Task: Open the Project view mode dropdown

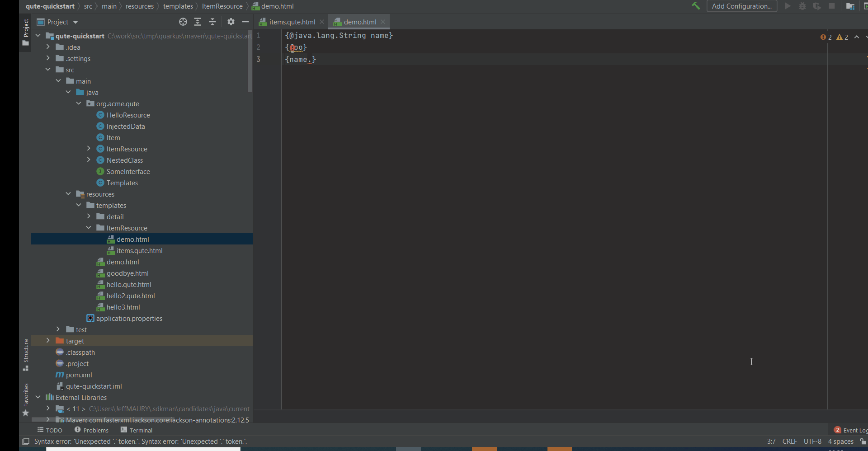Action: (57, 22)
